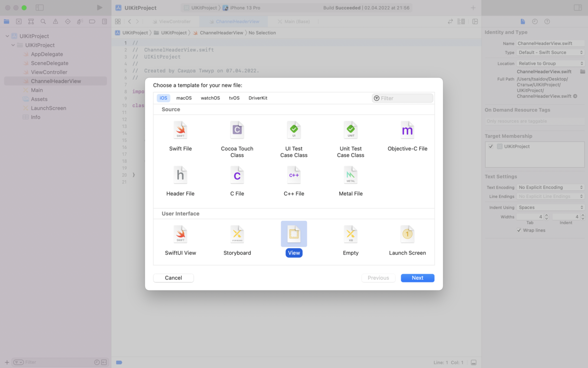Image resolution: width=588 pixels, height=368 pixels.
Task: Click the Indent width value field
Action: click(566, 217)
